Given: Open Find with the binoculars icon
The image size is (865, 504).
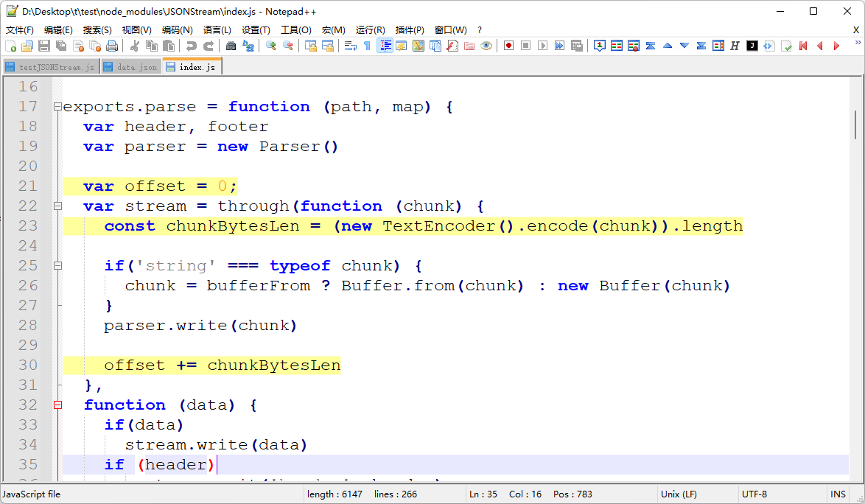Looking at the screenshot, I should pos(231,46).
